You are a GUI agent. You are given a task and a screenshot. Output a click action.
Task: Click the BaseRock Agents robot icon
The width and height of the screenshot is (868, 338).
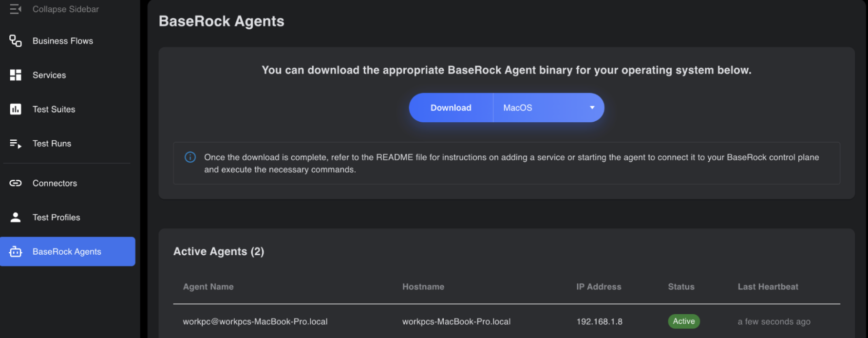(16, 252)
